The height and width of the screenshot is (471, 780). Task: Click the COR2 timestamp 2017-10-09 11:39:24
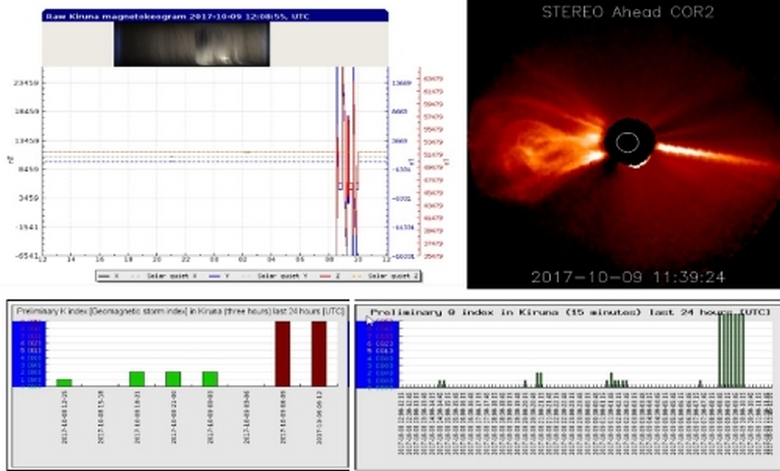click(627, 277)
